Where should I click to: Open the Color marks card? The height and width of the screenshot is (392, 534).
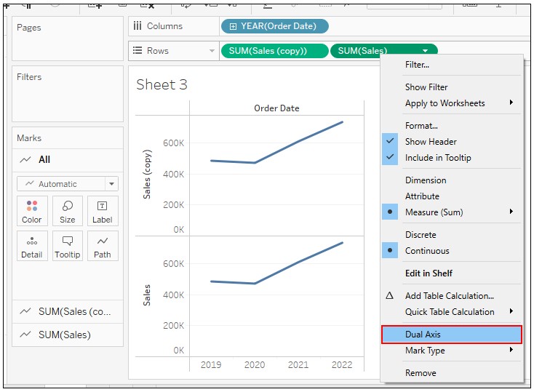[32, 211]
